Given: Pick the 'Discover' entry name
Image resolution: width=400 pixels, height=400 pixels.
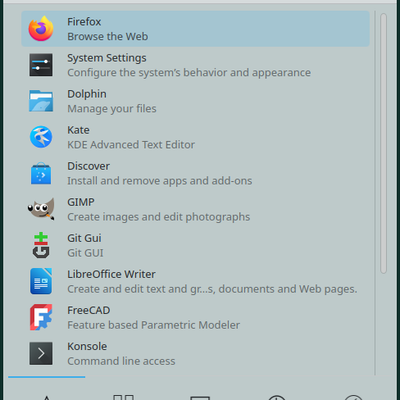Looking at the screenshot, I should (88, 166).
